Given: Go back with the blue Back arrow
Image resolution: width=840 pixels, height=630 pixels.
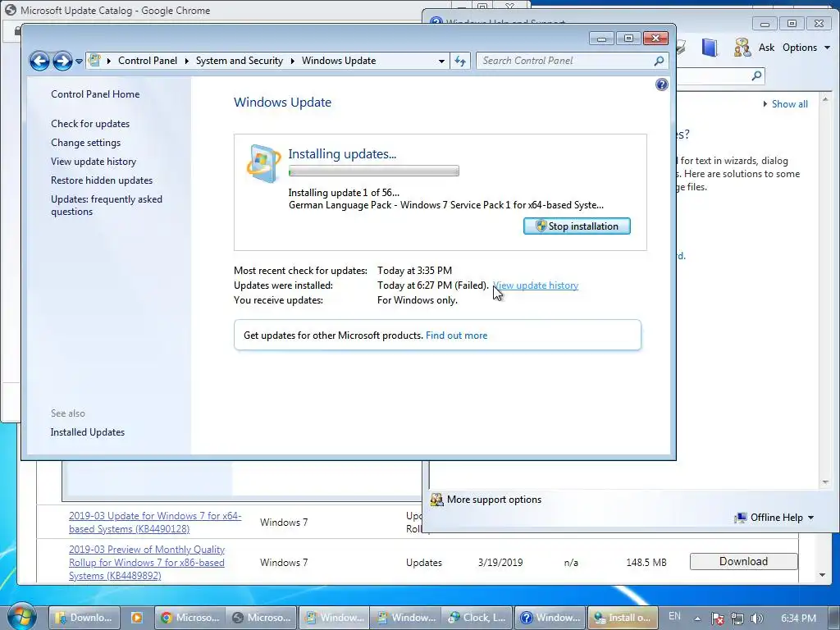Looking at the screenshot, I should 39,61.
